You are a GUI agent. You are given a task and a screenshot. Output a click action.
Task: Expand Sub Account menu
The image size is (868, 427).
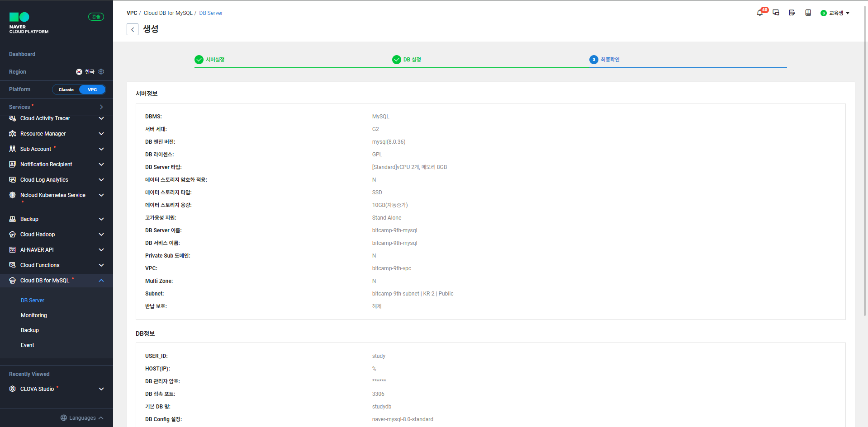click(x=101, y=149)
